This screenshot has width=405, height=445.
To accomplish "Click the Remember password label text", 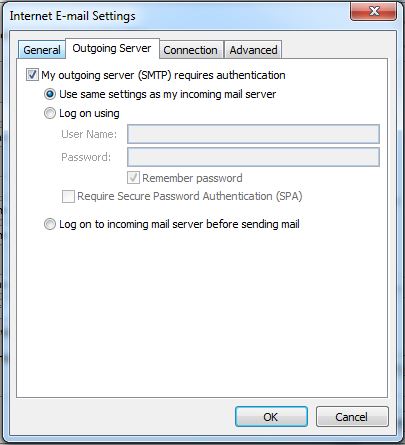I will [192, 178].
